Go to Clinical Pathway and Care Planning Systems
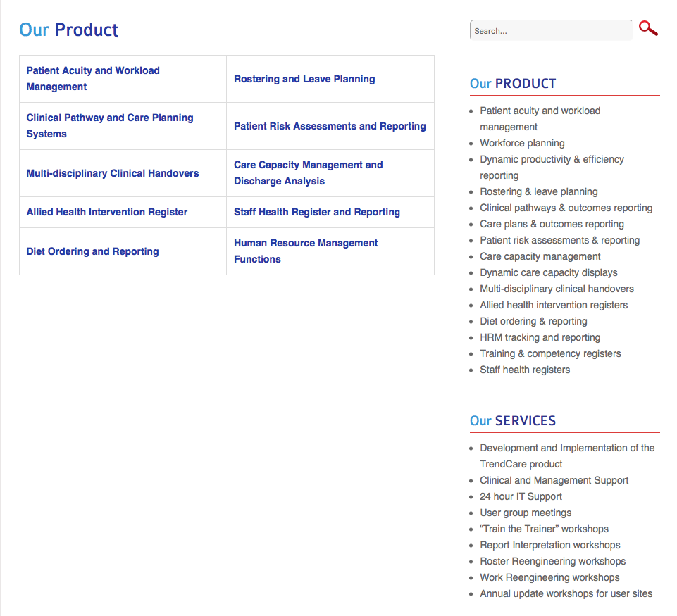The height and width of the screenshot is (616, 677). point(110,126)
